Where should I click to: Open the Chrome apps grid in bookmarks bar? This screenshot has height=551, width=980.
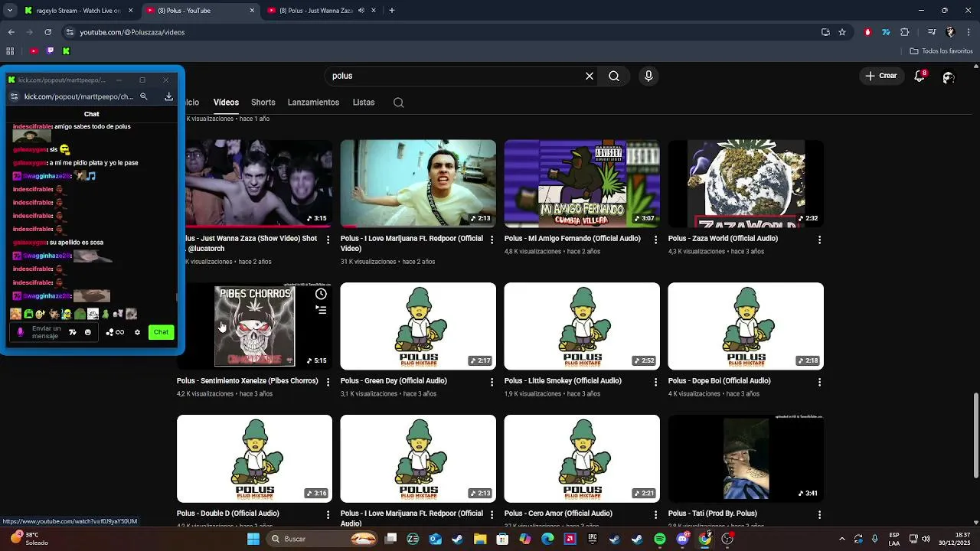click(x=10, y=51)
